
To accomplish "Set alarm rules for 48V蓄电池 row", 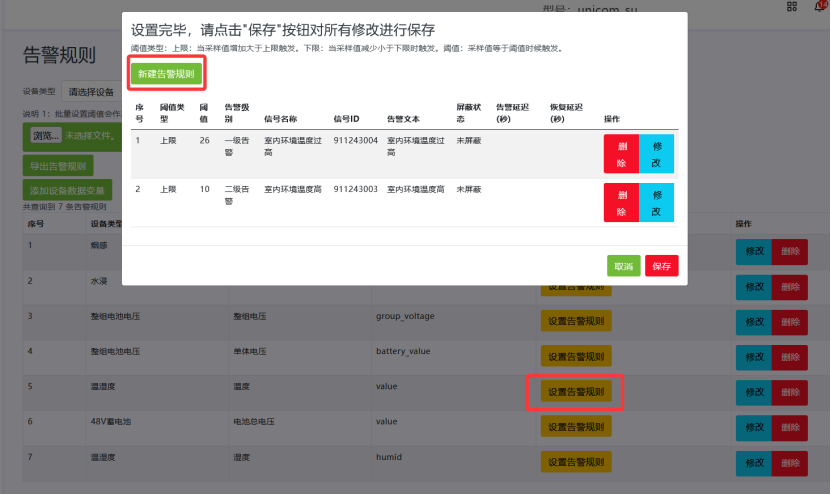I will [575, 426].
